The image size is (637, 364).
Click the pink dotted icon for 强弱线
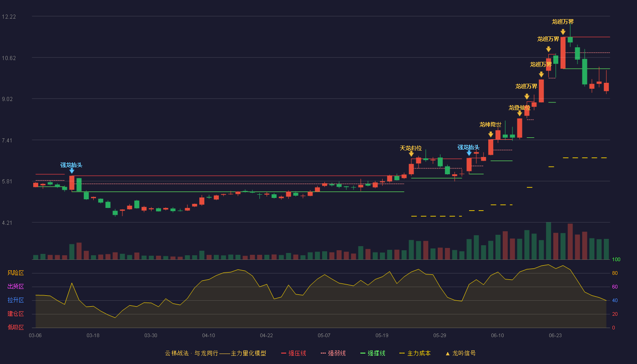324,353
